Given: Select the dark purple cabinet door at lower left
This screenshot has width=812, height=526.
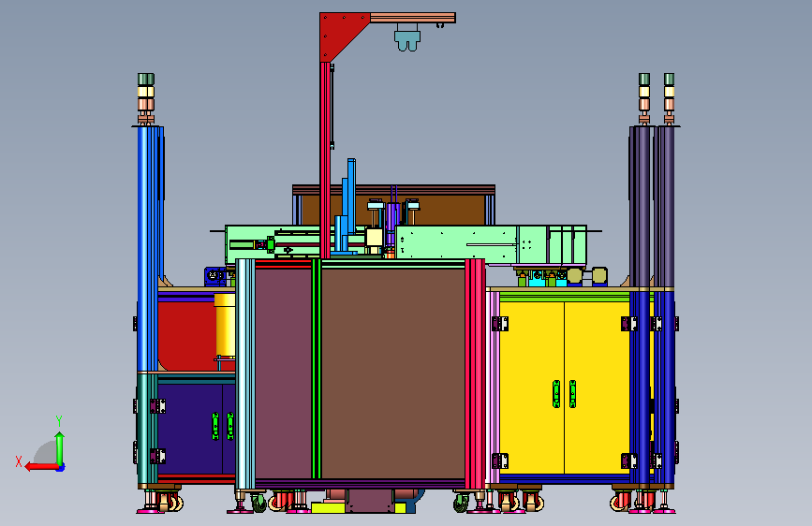Looking at the screenshot, I should [190, 429].
